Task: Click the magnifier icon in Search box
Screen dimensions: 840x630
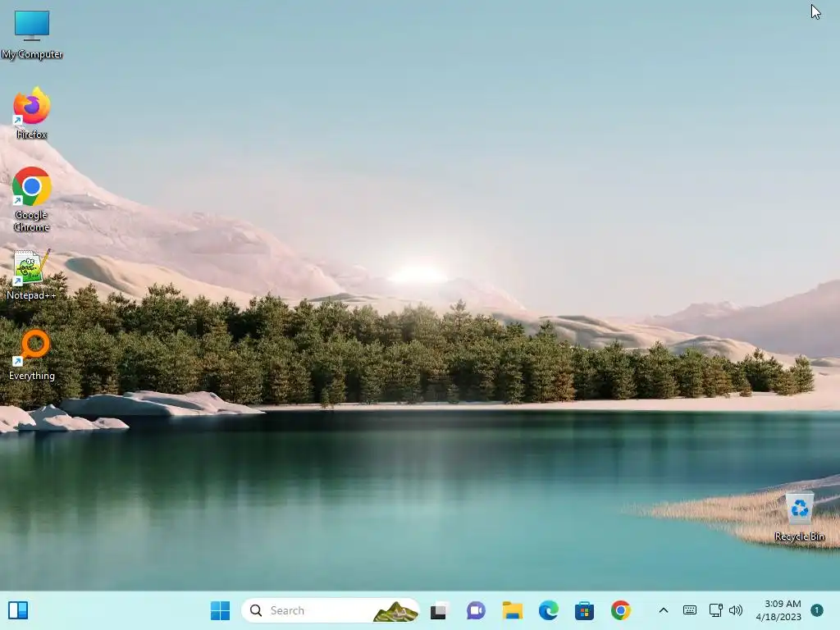Action: click(x=256, y=610)
